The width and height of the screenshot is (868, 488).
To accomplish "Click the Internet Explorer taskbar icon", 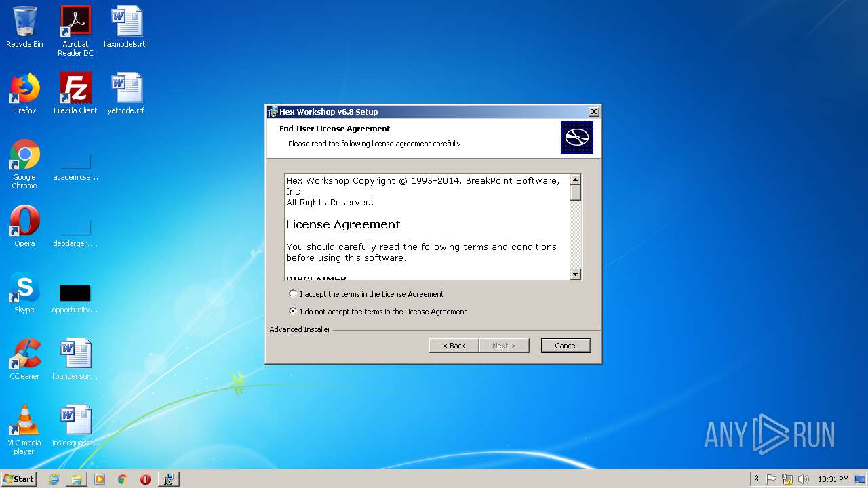I will click(x=54, y=479).
